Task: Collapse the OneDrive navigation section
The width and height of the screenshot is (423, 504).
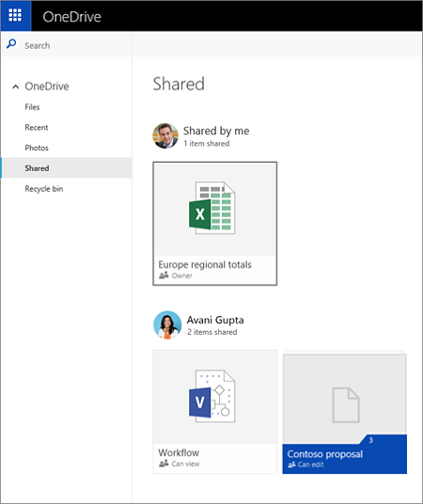Action: click(x=15, y=87)
